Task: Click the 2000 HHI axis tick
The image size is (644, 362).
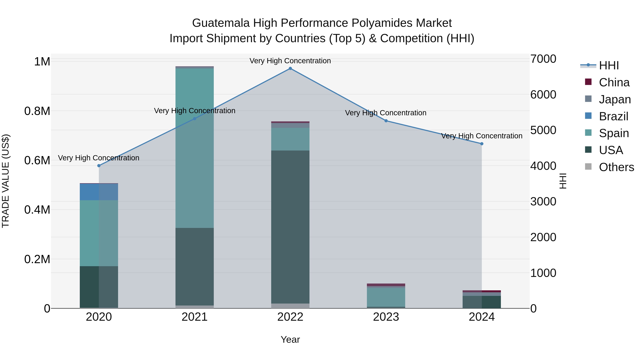Action: pos(543,237)
